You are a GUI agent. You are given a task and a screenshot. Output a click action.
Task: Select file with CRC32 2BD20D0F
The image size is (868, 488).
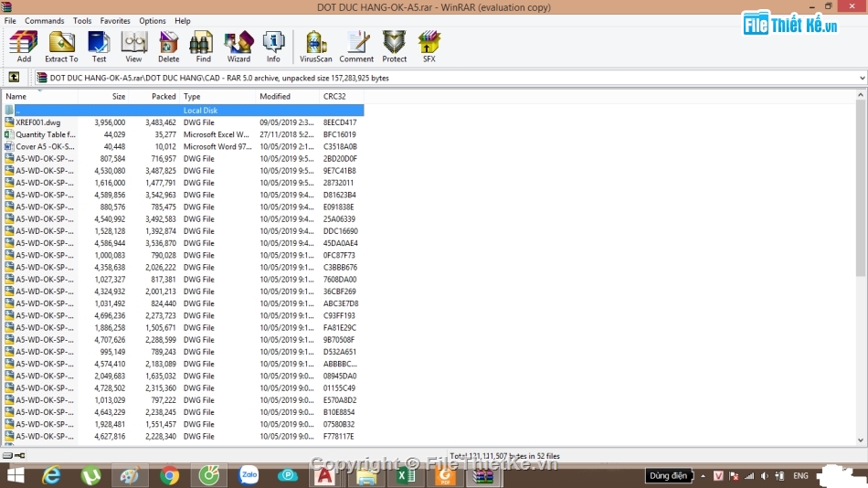(184, 158)
